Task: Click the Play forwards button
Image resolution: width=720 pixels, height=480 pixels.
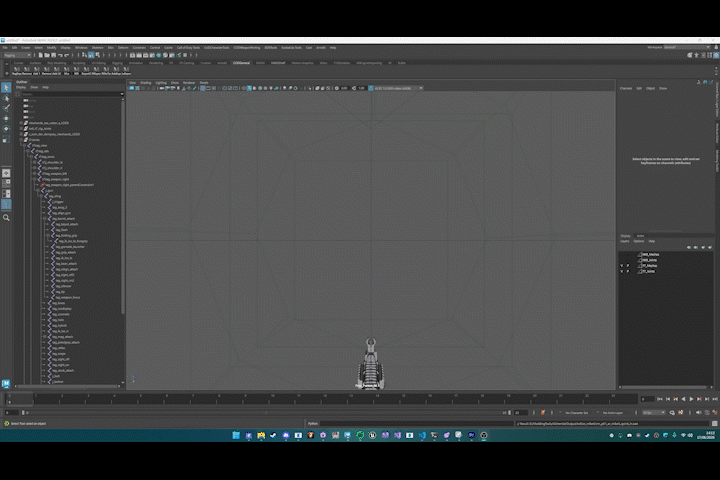Action: (x=691, y=399)
